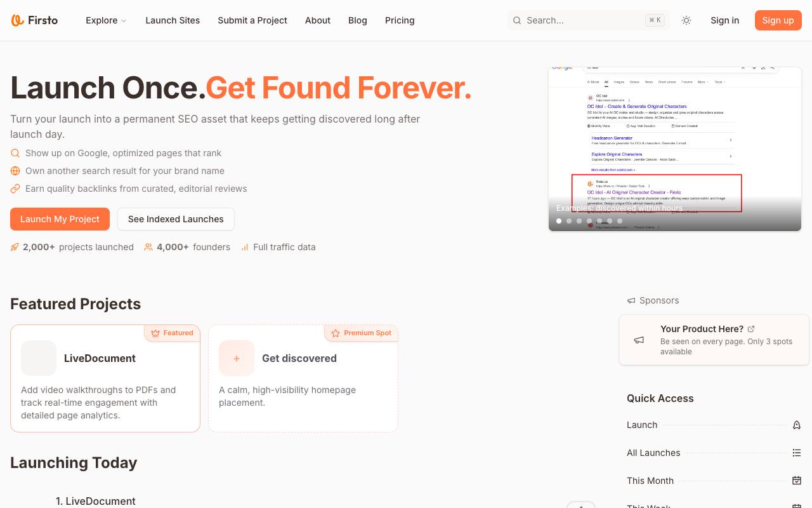Click the LiveDocument project logo thumbnail
The height and width of the screenshot is (508, 812).
(39, 358)
